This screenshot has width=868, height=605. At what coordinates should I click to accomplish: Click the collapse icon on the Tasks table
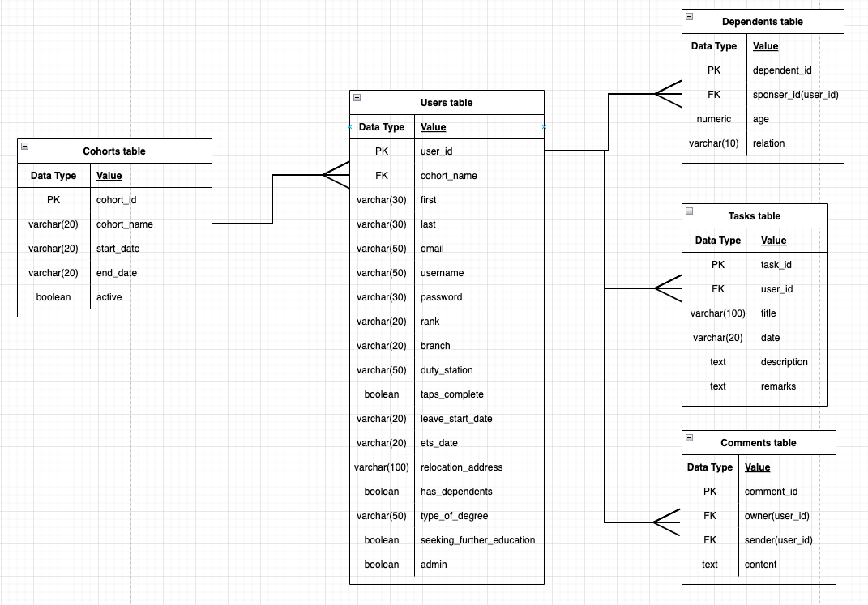(x=689, y=211)
